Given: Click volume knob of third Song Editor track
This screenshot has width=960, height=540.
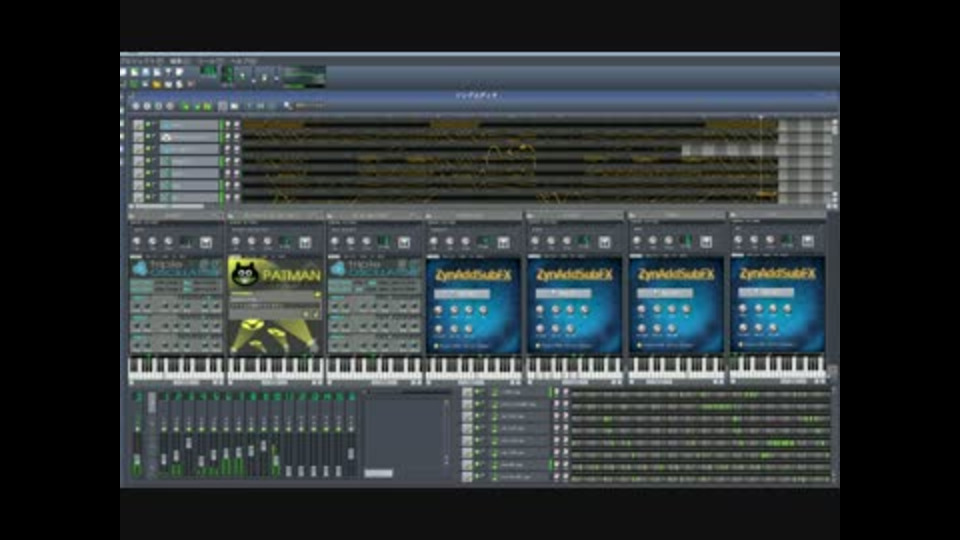Looking at the screenshot, I should [228, 148].
